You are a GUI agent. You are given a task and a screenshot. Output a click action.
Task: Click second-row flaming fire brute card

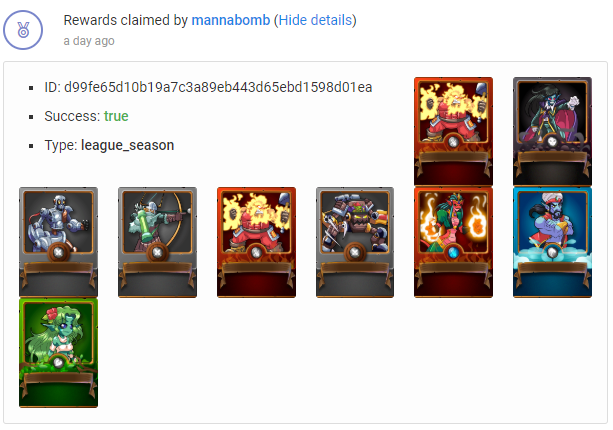(x=256, y=242)
